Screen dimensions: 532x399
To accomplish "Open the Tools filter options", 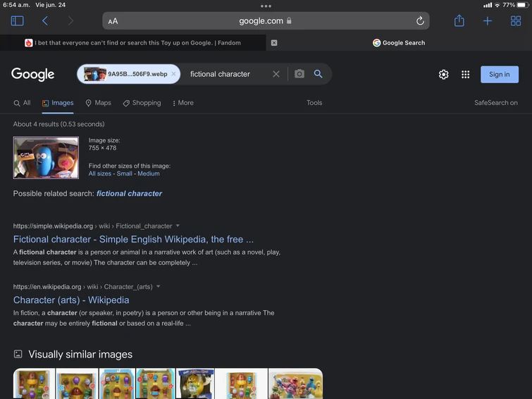I will pyautogui.click(x=314, y=102).
